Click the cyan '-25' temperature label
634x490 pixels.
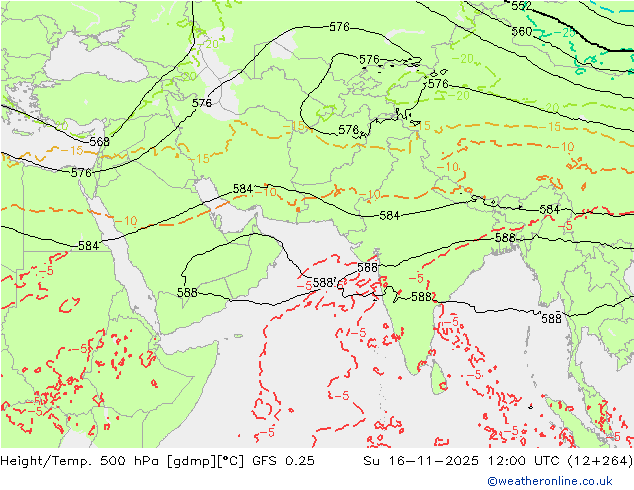(x=564, y=33)
